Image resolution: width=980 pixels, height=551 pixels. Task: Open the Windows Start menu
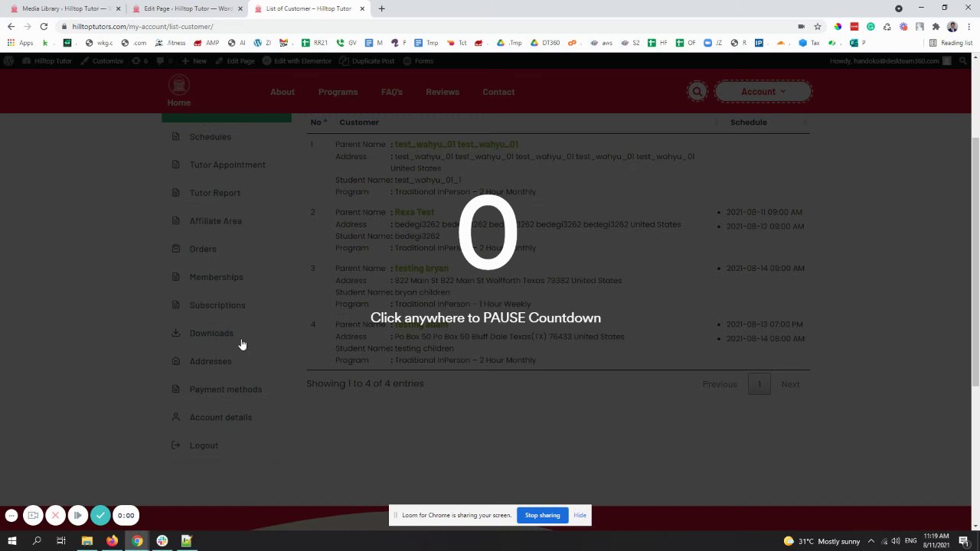coord(11,541)
